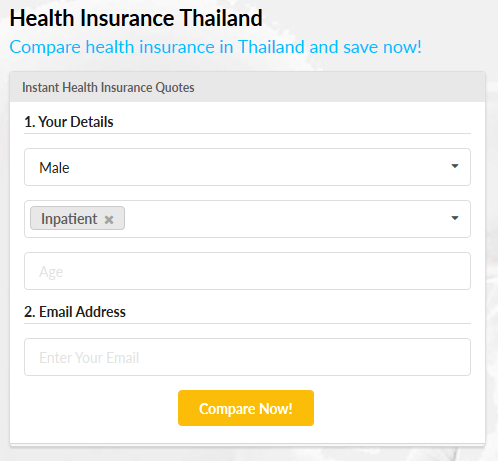Select the Inpatient tag chip

click(x=77, y=218)
